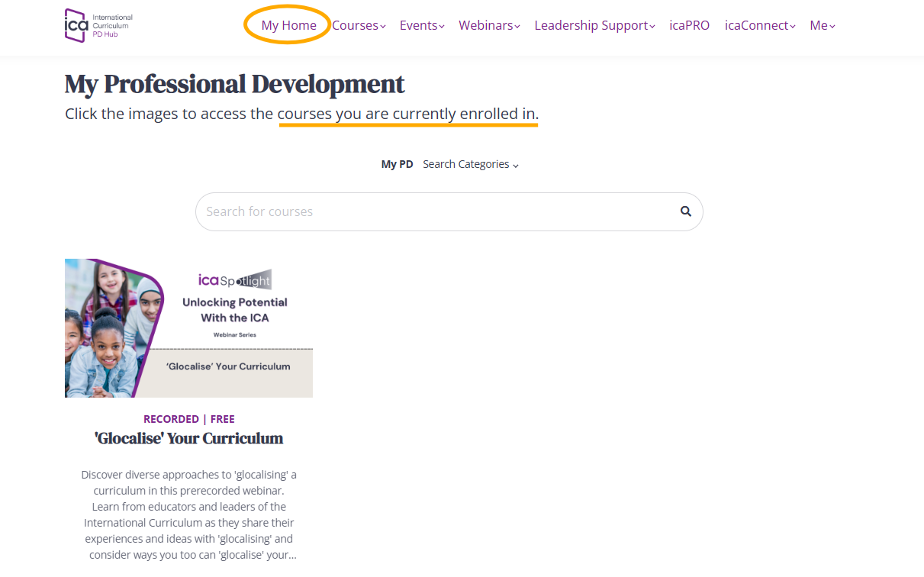Click the course description starting 'Discover diverse approaches'
This screenshot has width=924, height=577.
[188, 514]
